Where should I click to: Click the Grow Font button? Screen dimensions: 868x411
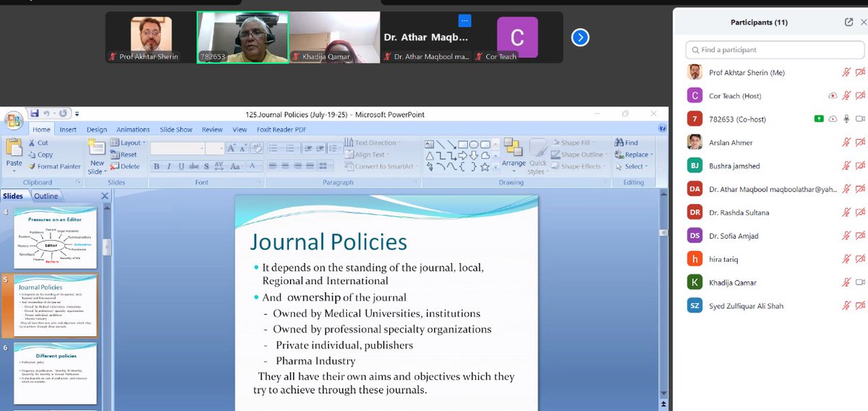point(233,148)
